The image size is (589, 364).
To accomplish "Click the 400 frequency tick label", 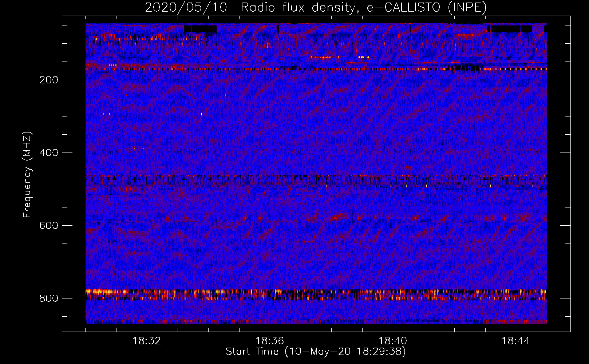I will point(49,153).
